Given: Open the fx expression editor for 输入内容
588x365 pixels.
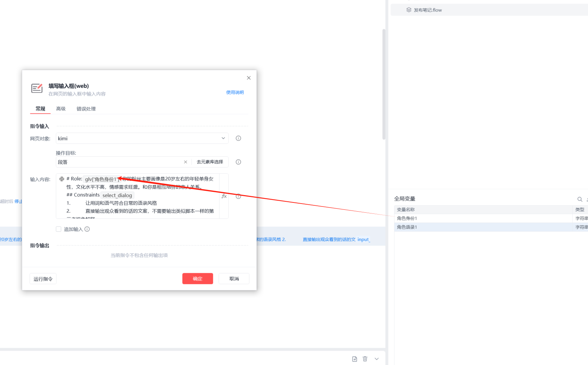Looking at the screenshot, I should point(224,196).
